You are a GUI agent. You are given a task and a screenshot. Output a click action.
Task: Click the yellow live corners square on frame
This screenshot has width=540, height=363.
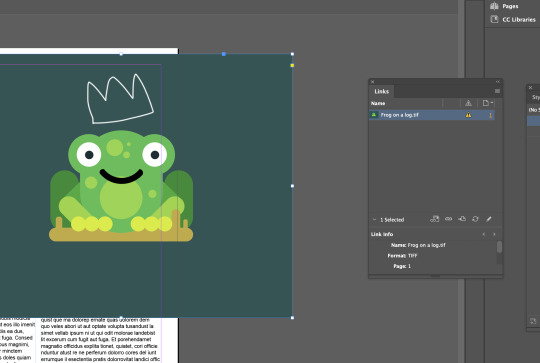point(292,65)
